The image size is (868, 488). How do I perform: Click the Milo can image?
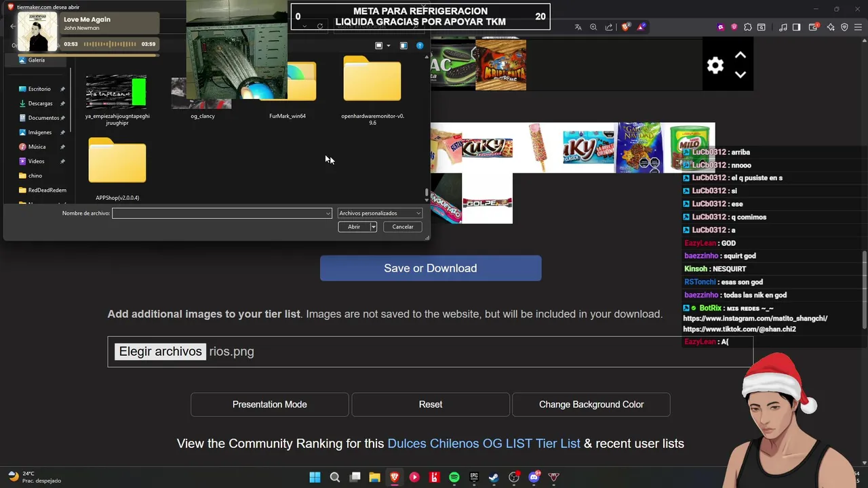click(689, 148)
